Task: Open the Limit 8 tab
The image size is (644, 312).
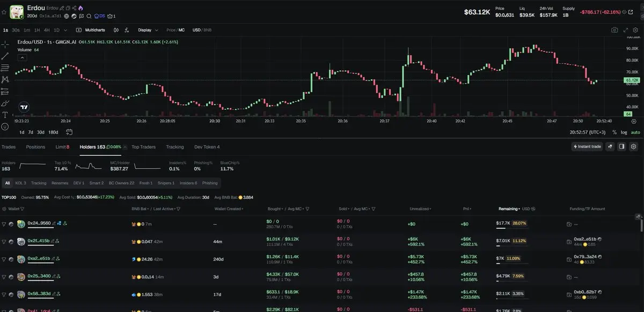Action: (x=63, y=147)
